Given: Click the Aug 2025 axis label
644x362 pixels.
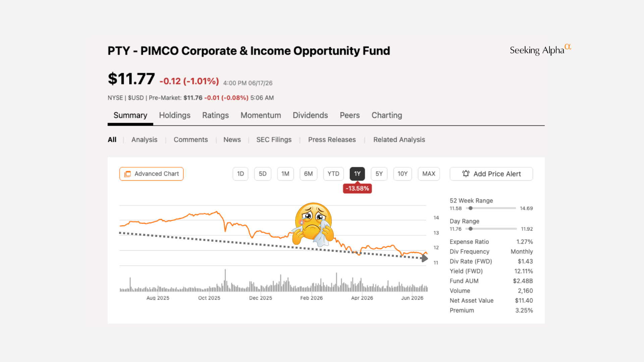Looking at the screenshot, I should (x=158, y=298).
